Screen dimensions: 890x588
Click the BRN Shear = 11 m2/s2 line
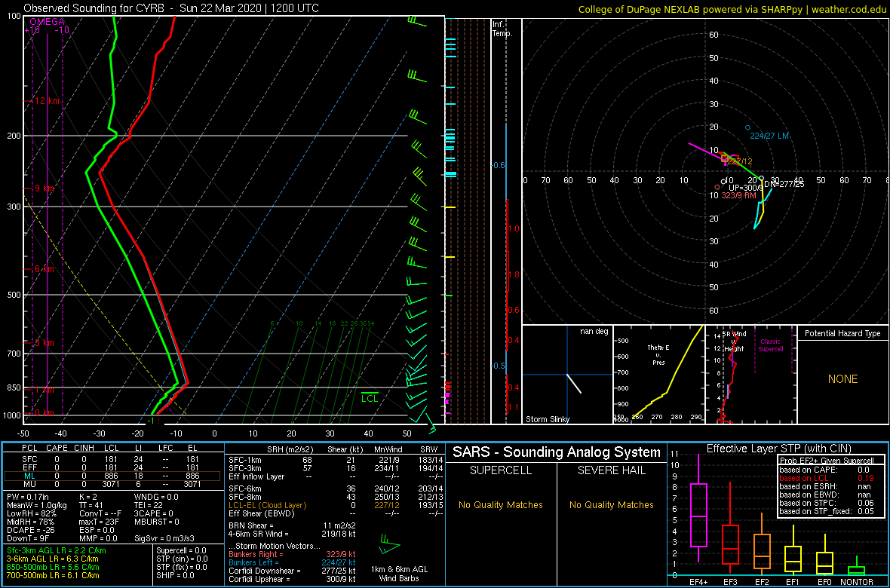pos(292,525)
